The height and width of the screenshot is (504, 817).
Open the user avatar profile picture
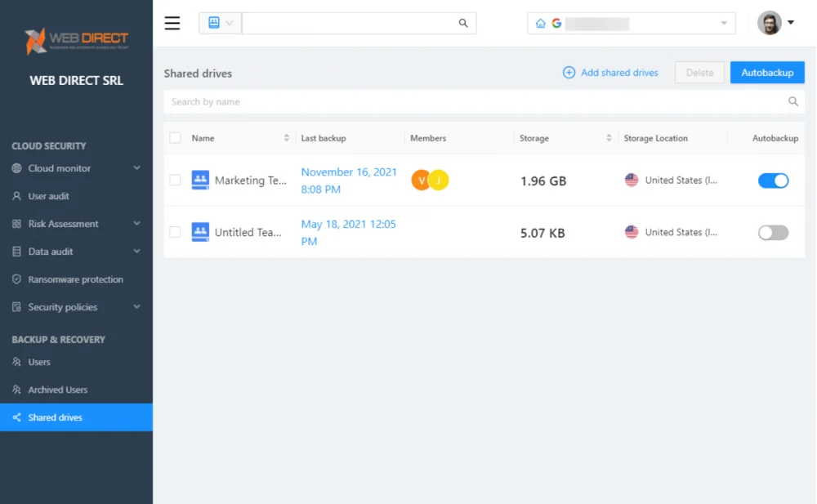click(x=769, y=23)
